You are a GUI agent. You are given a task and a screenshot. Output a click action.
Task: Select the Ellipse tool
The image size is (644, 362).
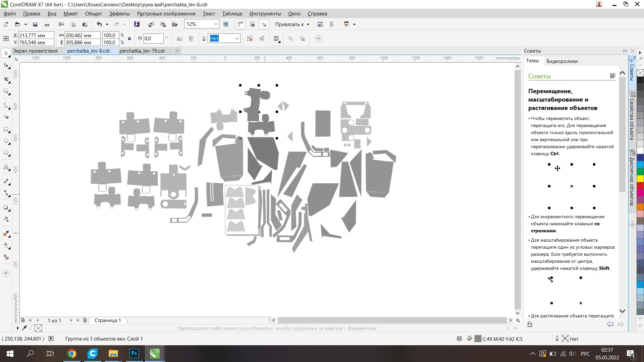coord(6,141)
